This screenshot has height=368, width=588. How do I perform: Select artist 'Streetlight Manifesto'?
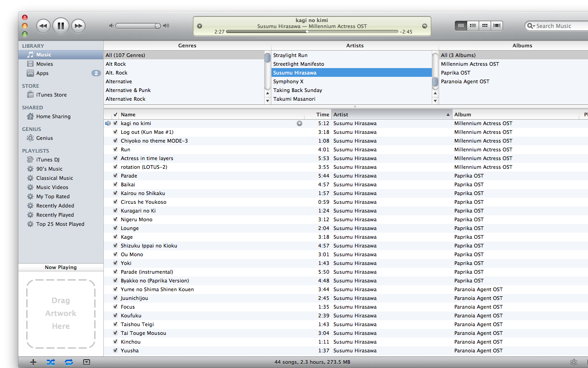click(352, 64)
